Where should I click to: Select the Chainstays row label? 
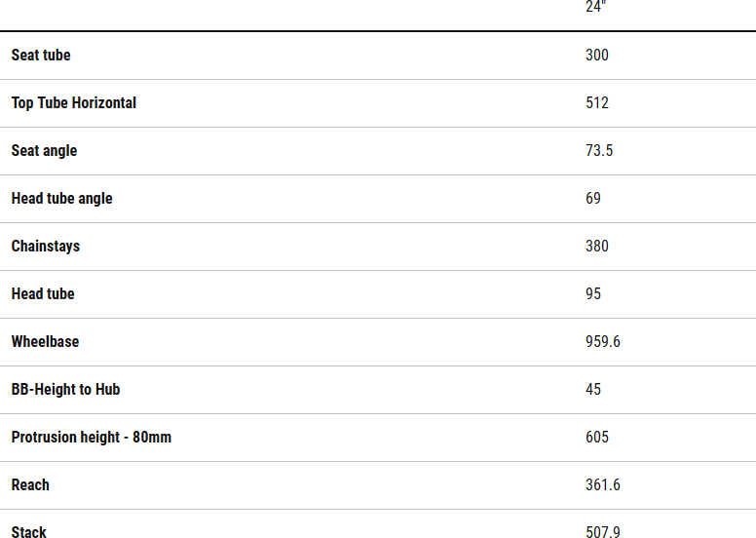click(46, 247)
